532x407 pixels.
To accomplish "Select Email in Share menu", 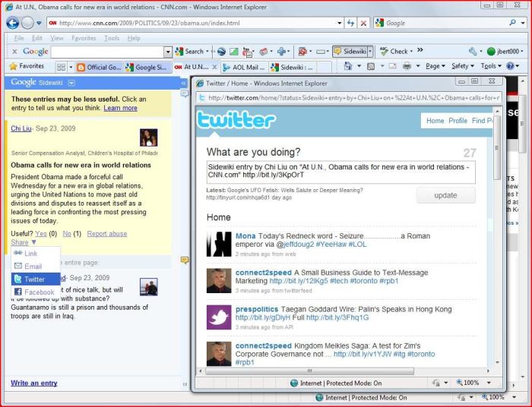I will (x=36, y=266).
